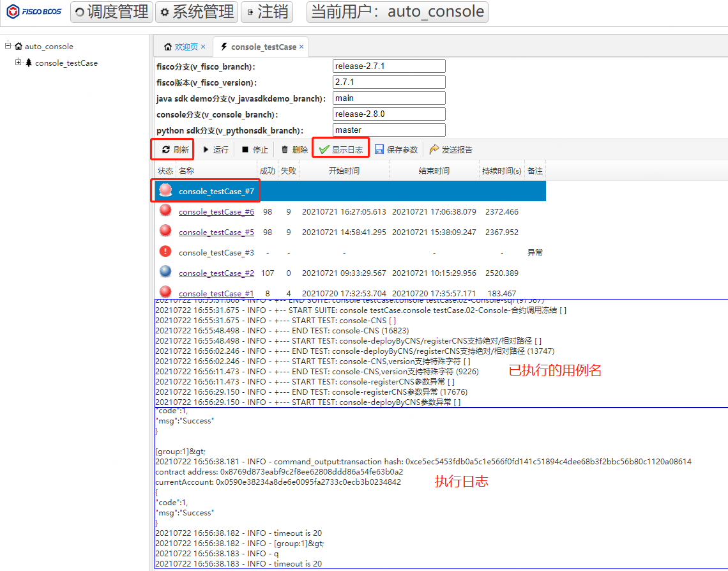Open the console_testCase_#6 link
This screenshot has width=728, height=571.
(216, 211)
